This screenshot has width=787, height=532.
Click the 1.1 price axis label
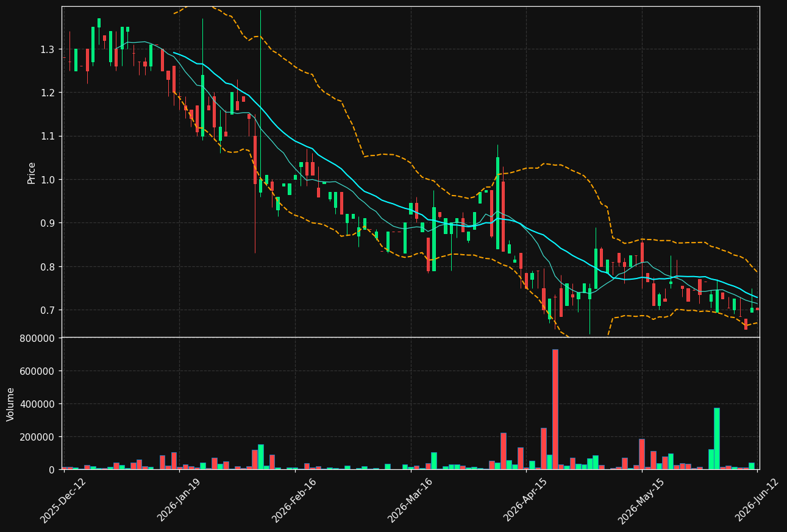pos(49,136)
